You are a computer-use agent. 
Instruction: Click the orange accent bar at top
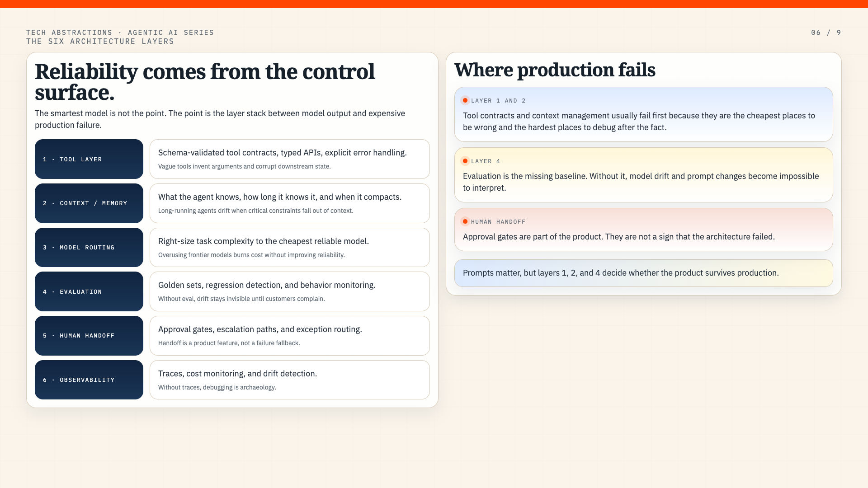[x=434, y=4]
